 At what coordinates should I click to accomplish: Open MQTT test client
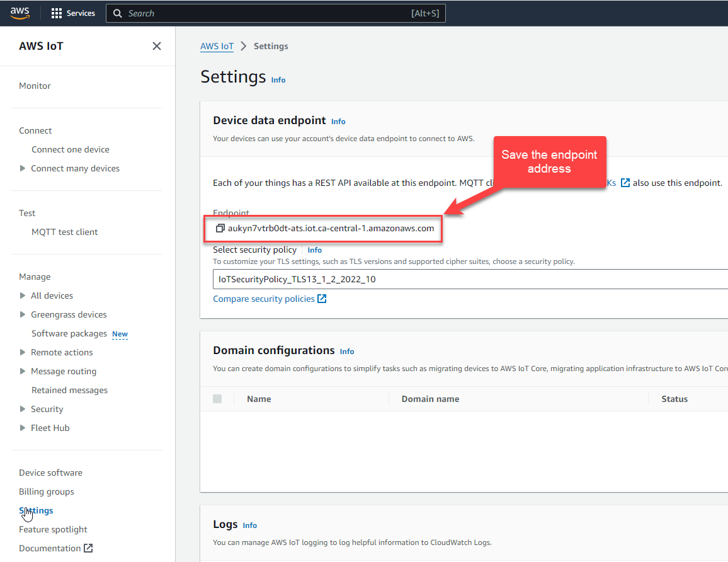[64, 232]
